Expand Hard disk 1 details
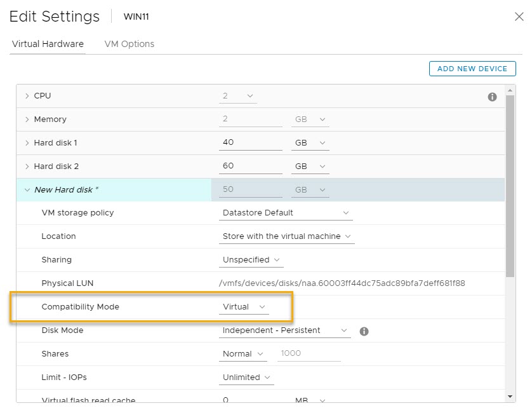This screenshot has height=415, width=532. (x=27, y=143)
